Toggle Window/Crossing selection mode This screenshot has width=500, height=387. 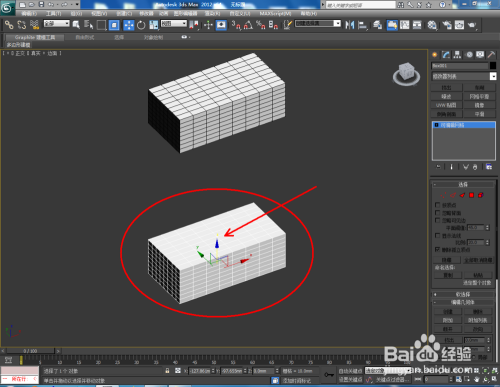[x=114, y=25]
